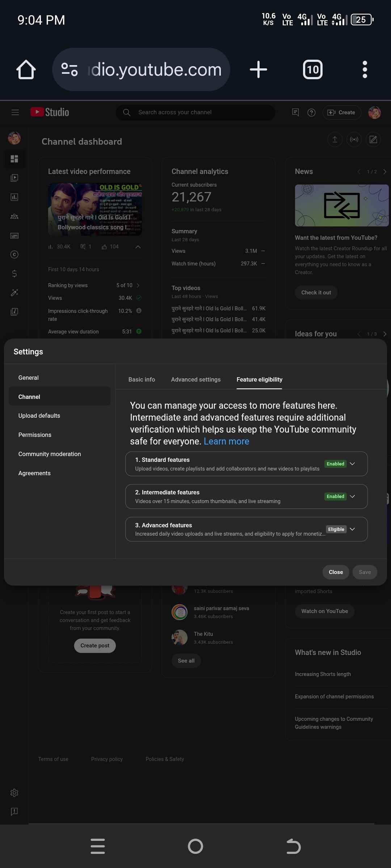
Task: Click the Watch on YouTube button
Action: tap(325, 611)
